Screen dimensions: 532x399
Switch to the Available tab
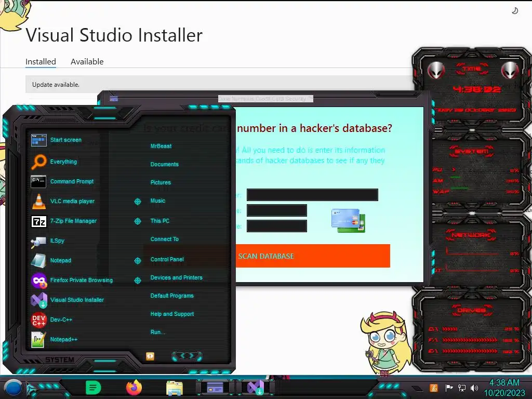(x=87, y=62)
